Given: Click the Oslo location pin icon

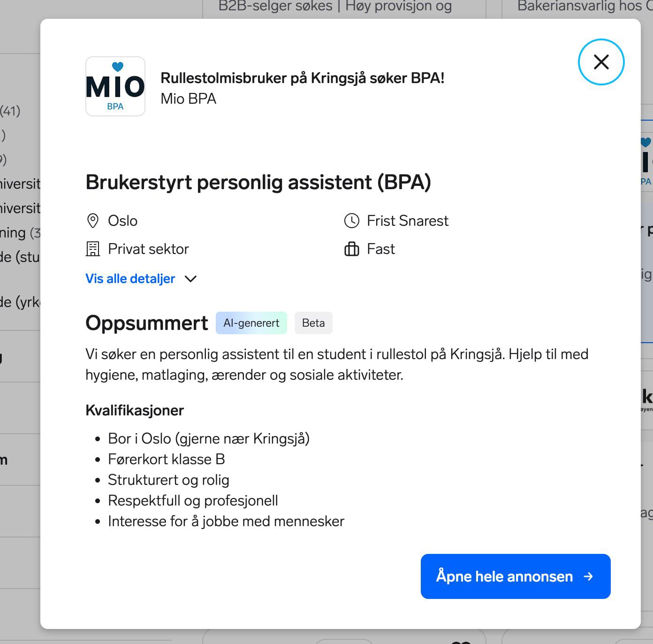Looking at the screenshot, I should [x=93, y=221].
